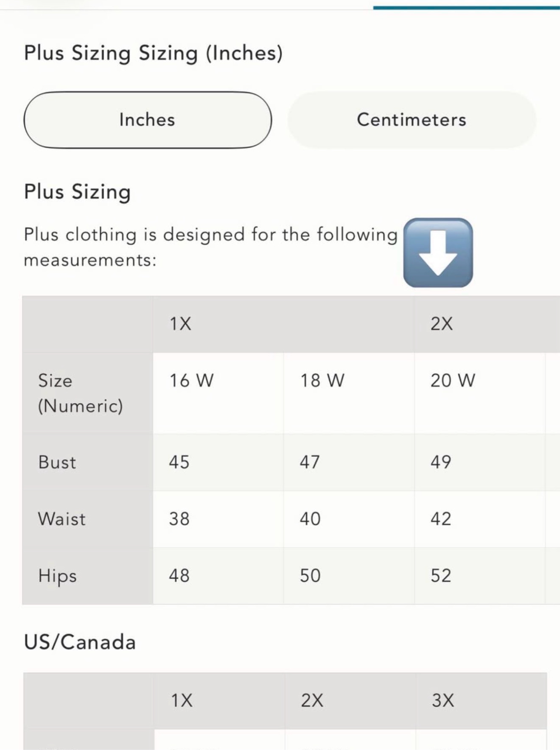Click the US/Canada section heading
The width and height of the screenshot is (560, 750).
pos(80,642)
